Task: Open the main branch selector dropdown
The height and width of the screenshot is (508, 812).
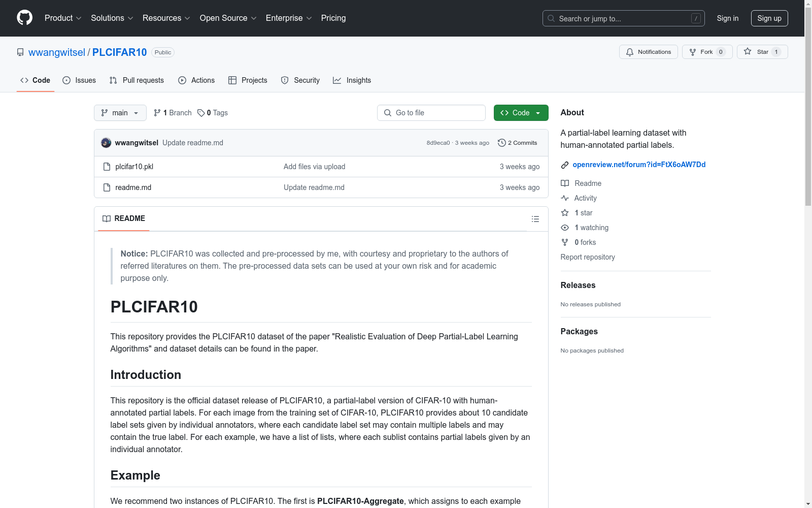Action: coord(120,113)
